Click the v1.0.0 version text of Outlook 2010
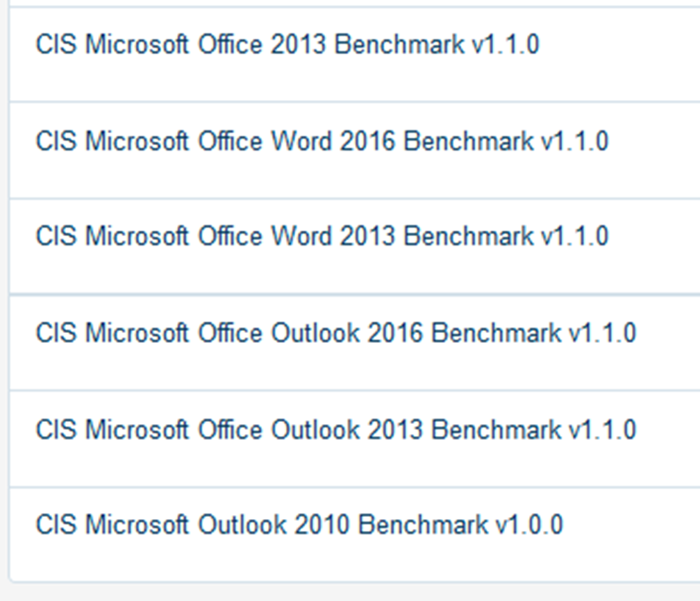Viewport: 700px width, 601px height. tap(529, 525)
